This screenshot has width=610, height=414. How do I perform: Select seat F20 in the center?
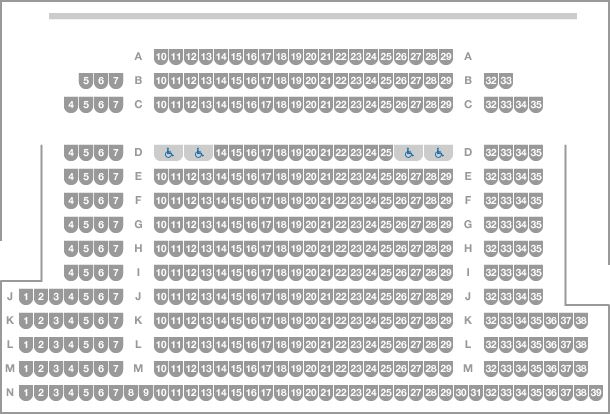[x=311, y=201]
